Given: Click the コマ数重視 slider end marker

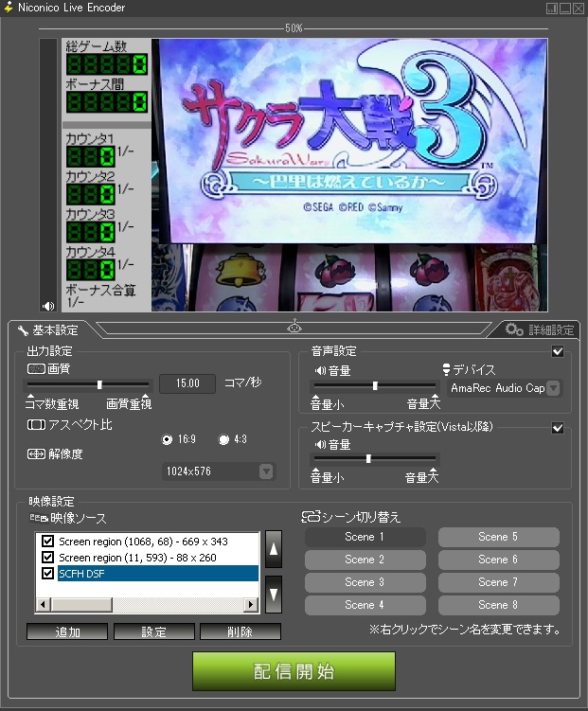Looking at the screenshot, I should [30, 397].
